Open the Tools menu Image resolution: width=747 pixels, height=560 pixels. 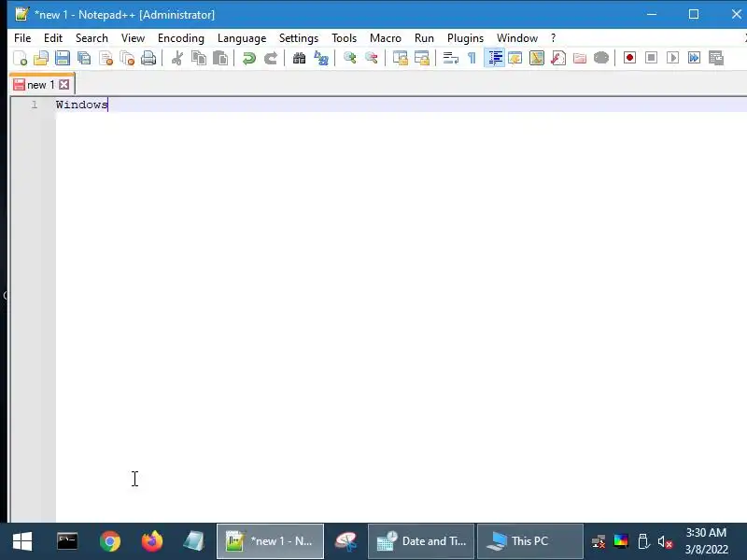344,38
